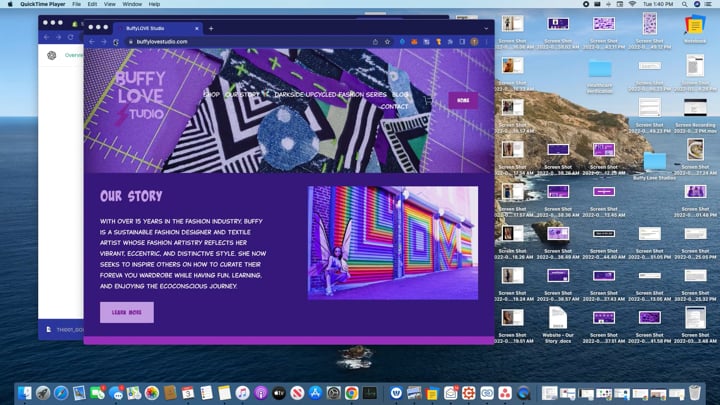720x405 pixels.
Task: Open the App Store from the Dock
Action: [315, 393]
